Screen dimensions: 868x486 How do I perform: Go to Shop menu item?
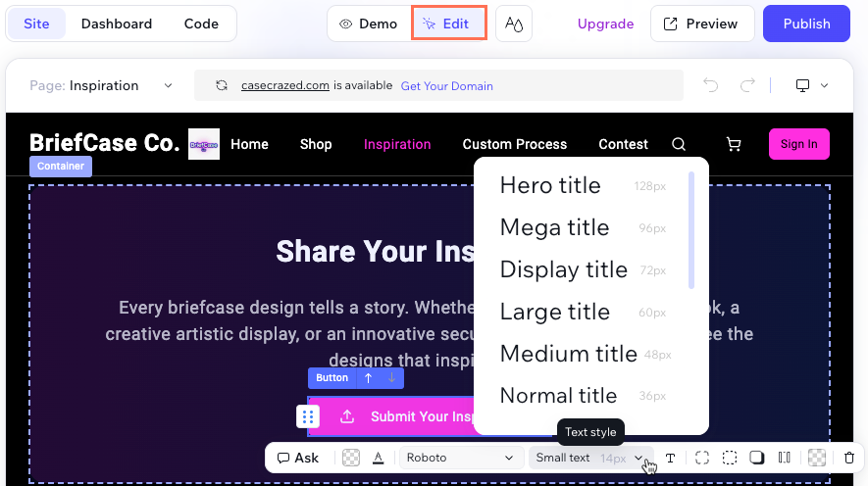(x=316, y=144)
